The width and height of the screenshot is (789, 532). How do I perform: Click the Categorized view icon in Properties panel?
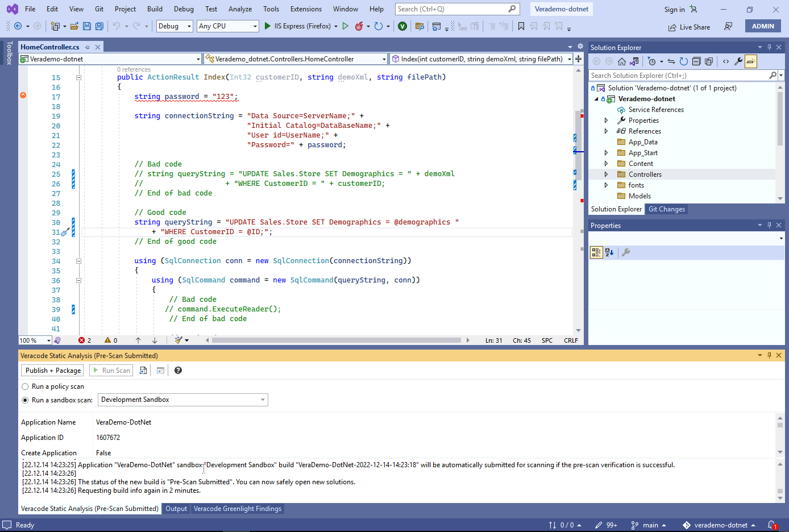596,252
